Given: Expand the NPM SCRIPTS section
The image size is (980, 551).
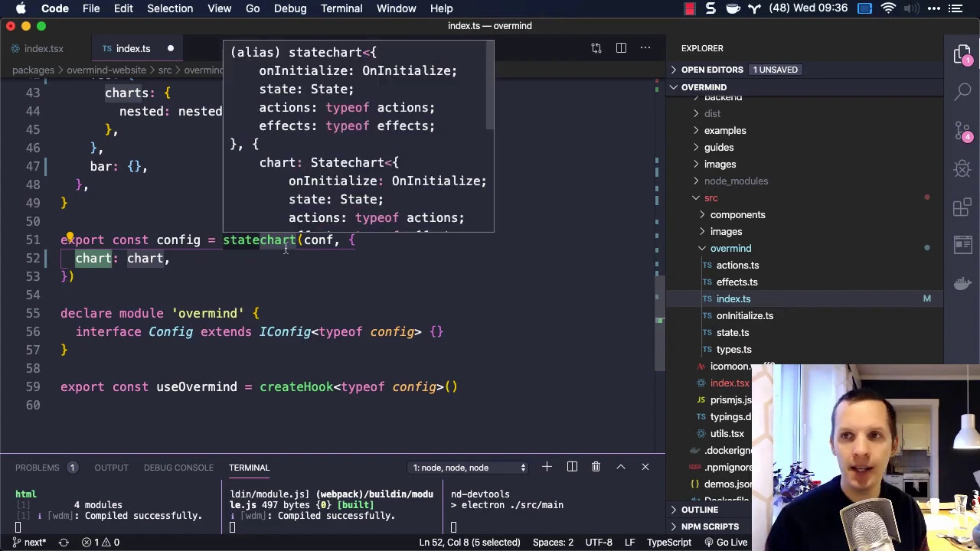Looking at the screenshot, I should coord(710,527).
